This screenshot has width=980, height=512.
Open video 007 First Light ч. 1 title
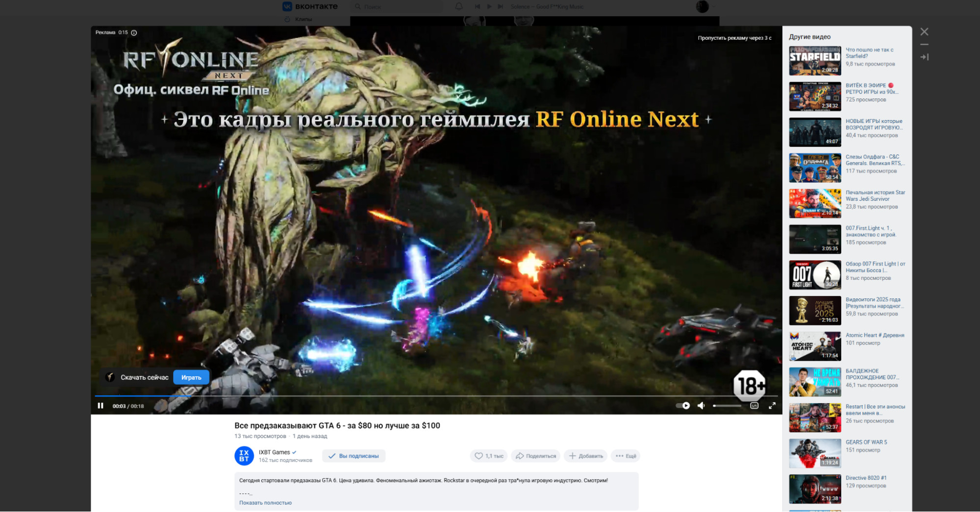click(871, 231)
